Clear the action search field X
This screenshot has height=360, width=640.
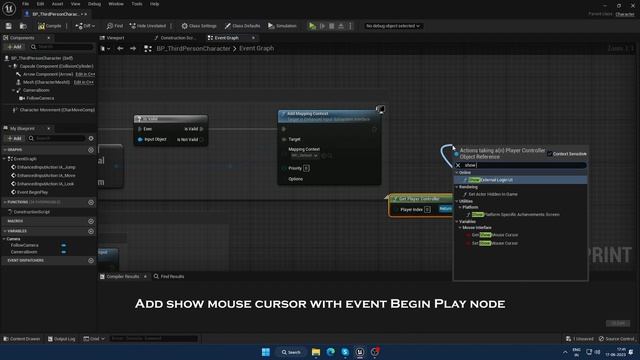(x=458, y=165)
